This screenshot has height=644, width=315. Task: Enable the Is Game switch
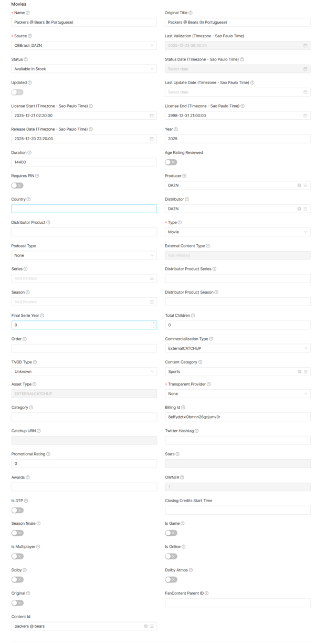click(x=171, y=533)
